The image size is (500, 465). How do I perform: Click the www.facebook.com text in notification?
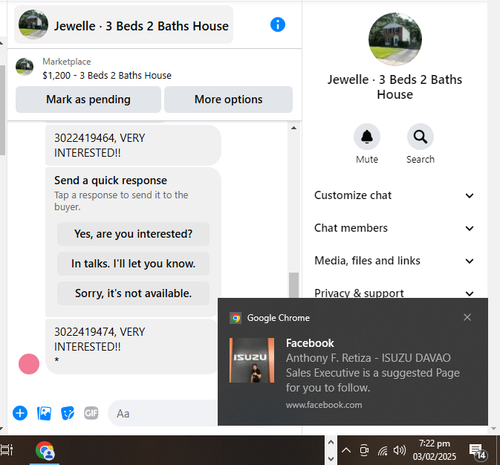(324, 405)
